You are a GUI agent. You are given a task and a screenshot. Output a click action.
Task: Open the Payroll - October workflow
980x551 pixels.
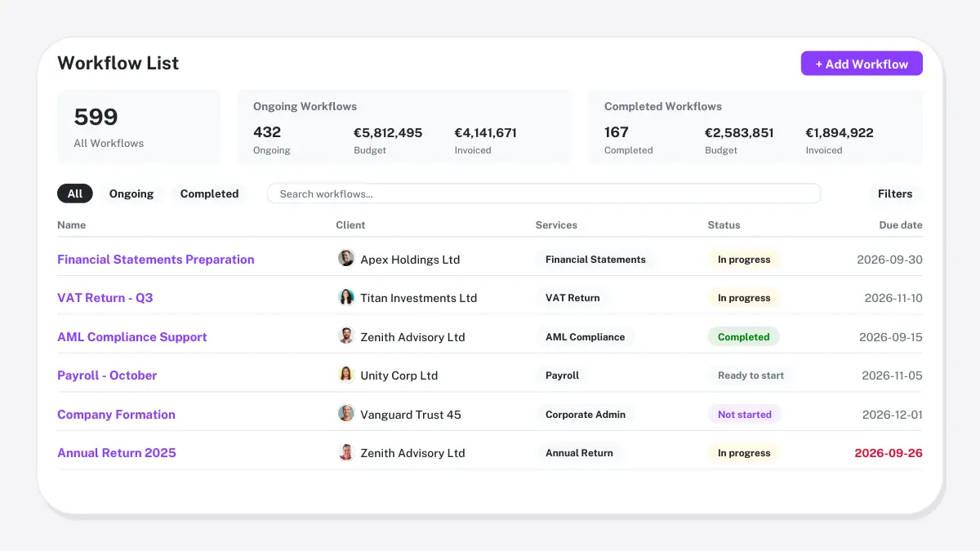[107, 375]
